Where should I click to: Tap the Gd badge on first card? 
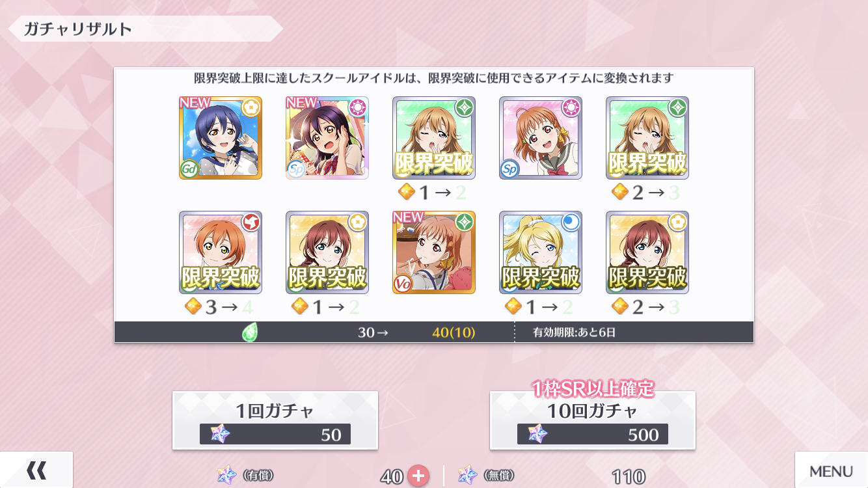click(189, 169)
